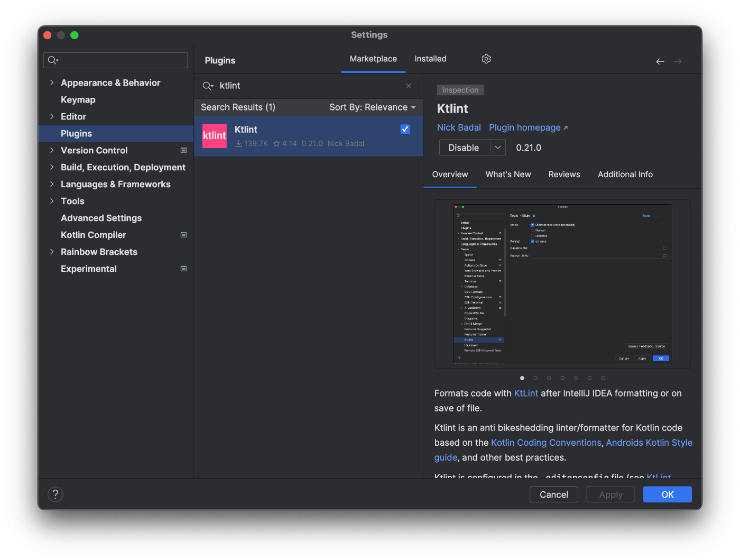Screen dimensions: 740x560
Task: Switch to the Marketplace tab
Action: (x=373, y=59)
